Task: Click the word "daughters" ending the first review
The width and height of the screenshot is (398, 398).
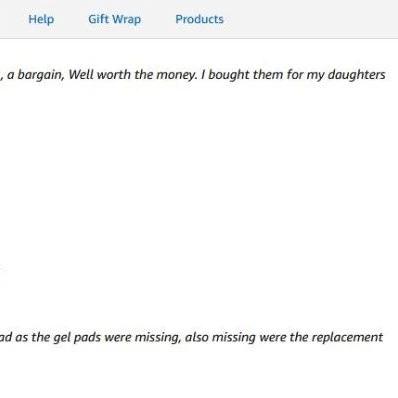Action: (x=356, y=75)
